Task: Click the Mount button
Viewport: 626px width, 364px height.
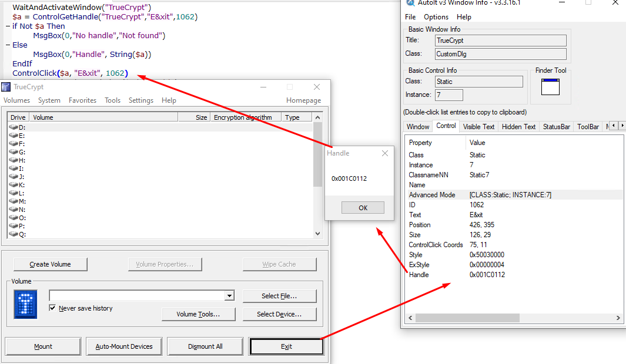Action: [x=43, y=346]
